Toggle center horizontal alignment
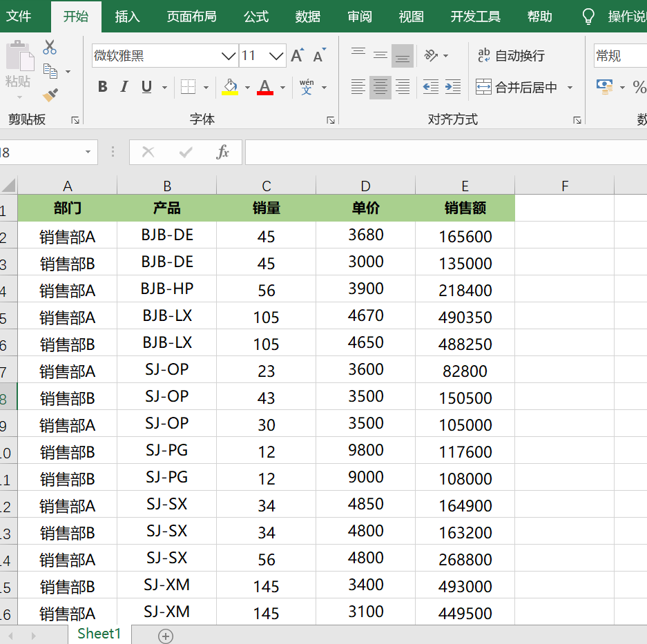Image resolution: width=647 pixels, height=644 pixels. 380,87
